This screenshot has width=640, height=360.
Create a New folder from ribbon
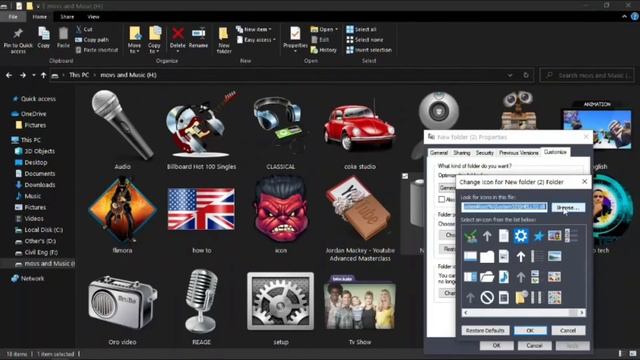coord(224,40)
